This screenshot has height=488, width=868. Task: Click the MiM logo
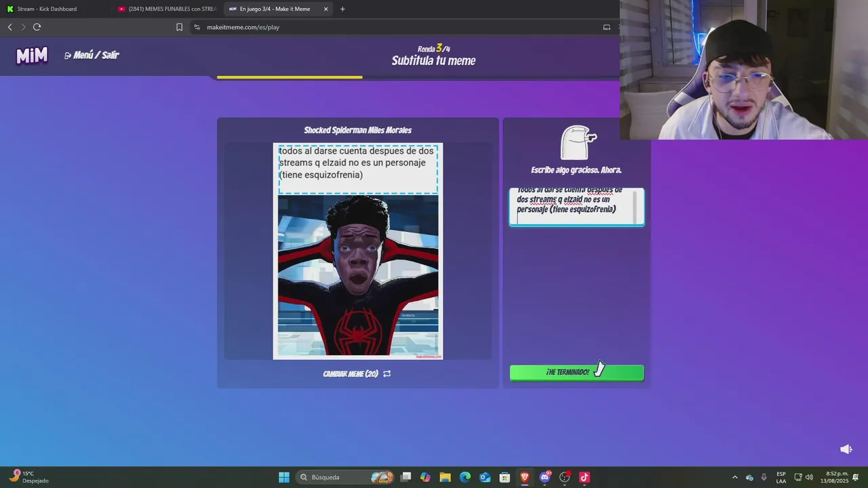(32, 56)
